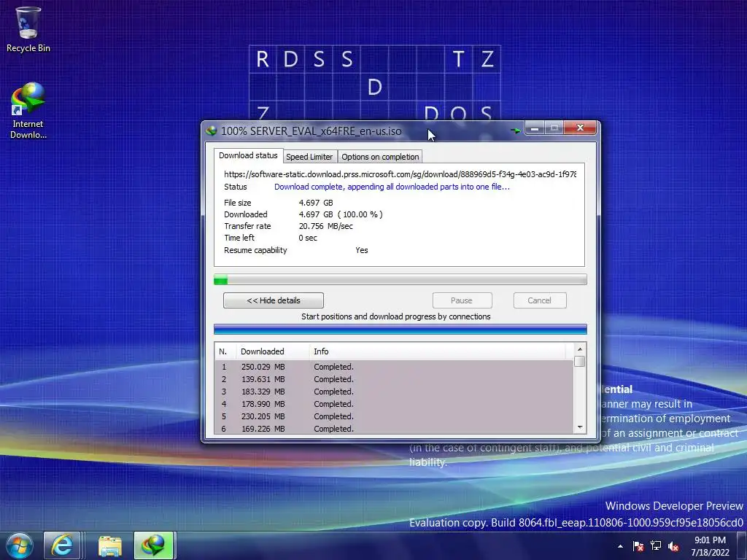Click the Cancel button
This screenshot has height=560, width=747.
(539, 300)
